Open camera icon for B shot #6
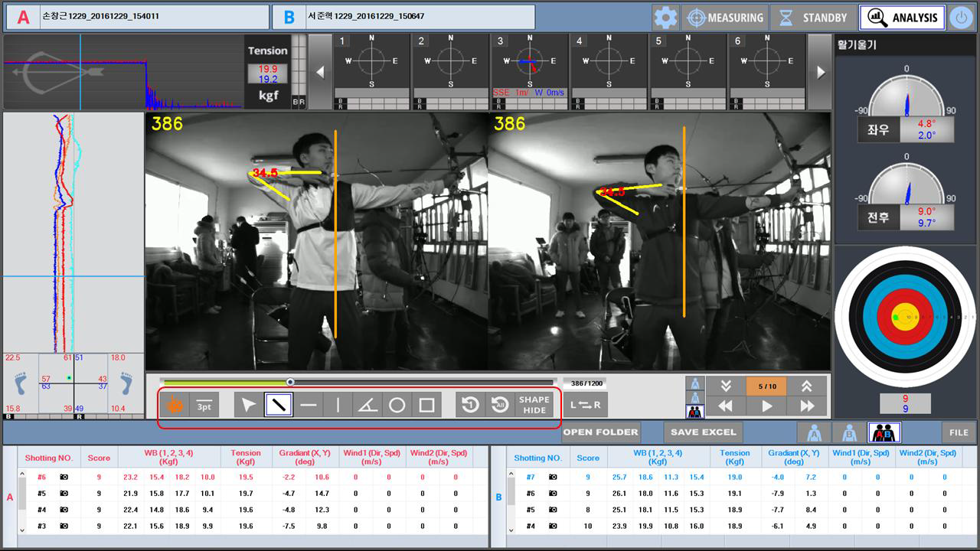Viewport: 980px width, 551px height. (x=553, y=494)
